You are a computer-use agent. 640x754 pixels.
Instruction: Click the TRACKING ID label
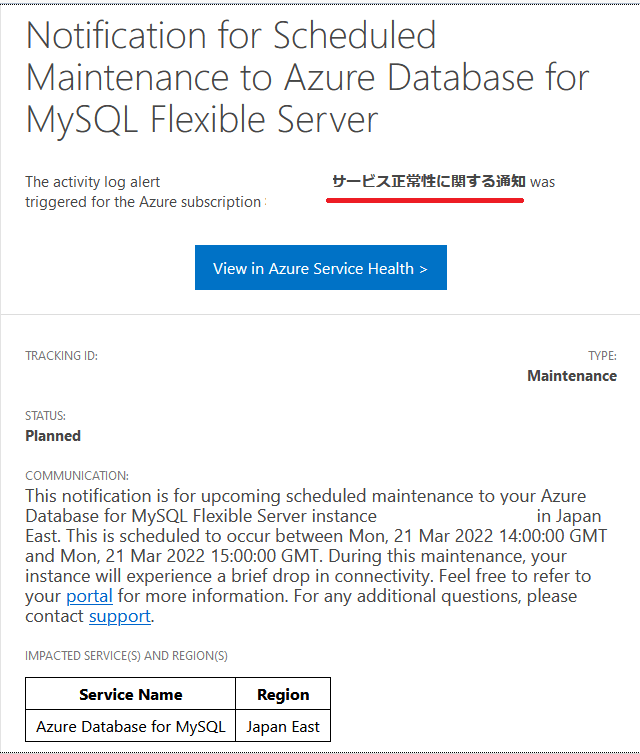point(62,356)
